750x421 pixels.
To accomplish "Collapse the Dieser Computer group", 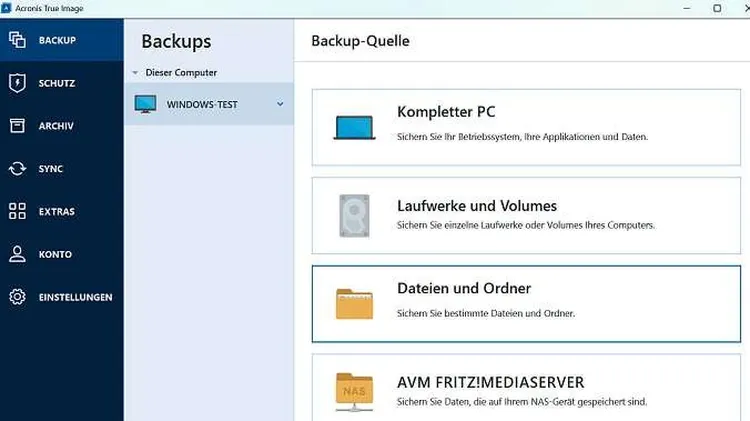I will [x=135, y=73].
